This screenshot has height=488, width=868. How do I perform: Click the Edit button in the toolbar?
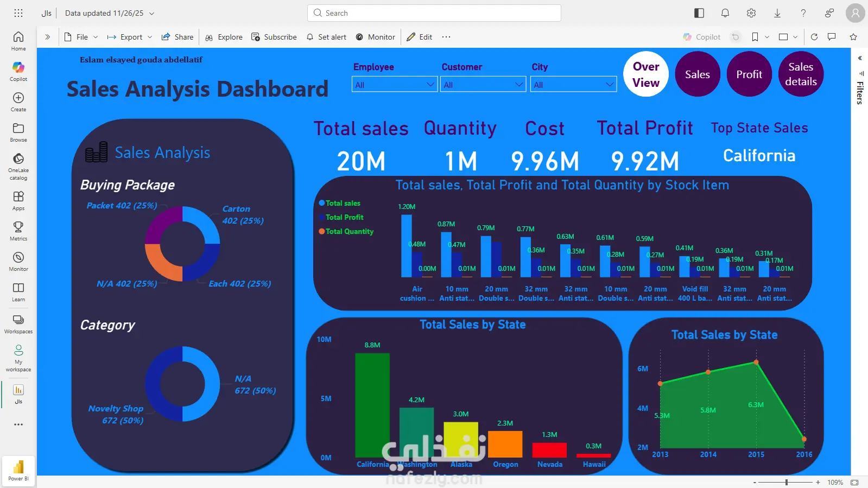point(420,37)
